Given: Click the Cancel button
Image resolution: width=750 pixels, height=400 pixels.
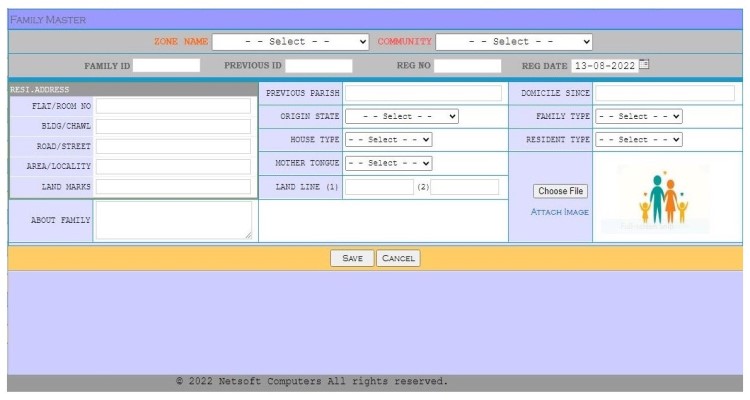Looking at the screenshot, I should (x=398, y=258).
